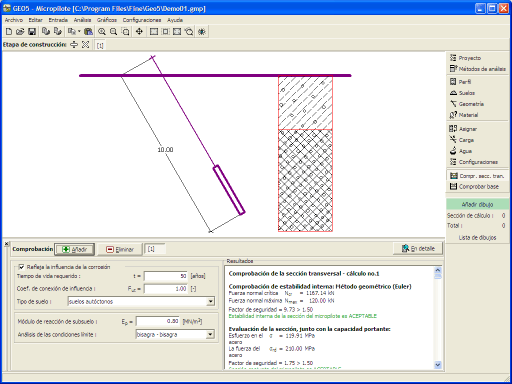The height and width of the screenshot is (384, 512).
Task: Open the Ayuda menu
Action: pyautogui.click(x=175, y=20)
